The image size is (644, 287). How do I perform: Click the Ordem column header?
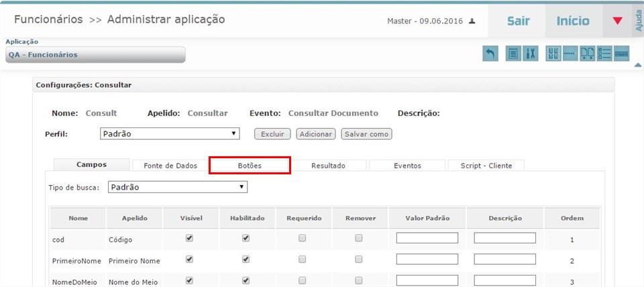coord(572,218)
